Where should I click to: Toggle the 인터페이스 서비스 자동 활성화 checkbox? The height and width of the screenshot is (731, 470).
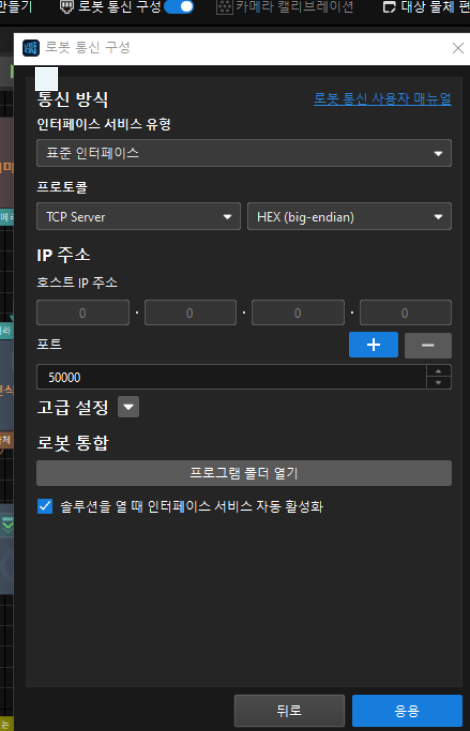click(45, 506)
